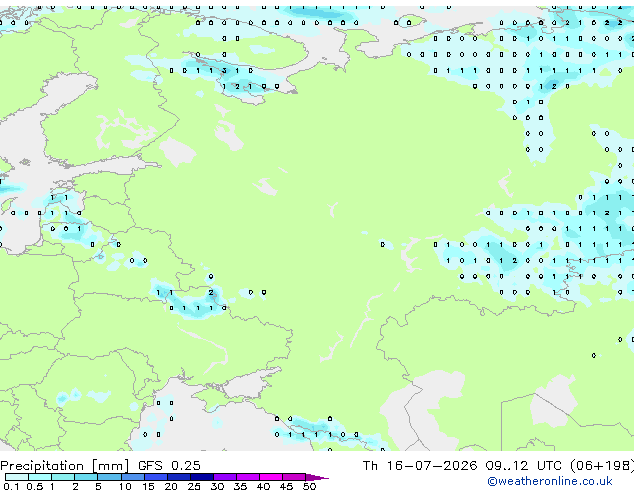Click the '30' legend scale label
Viewport: 634px width, 490px height.
point(217,486)
